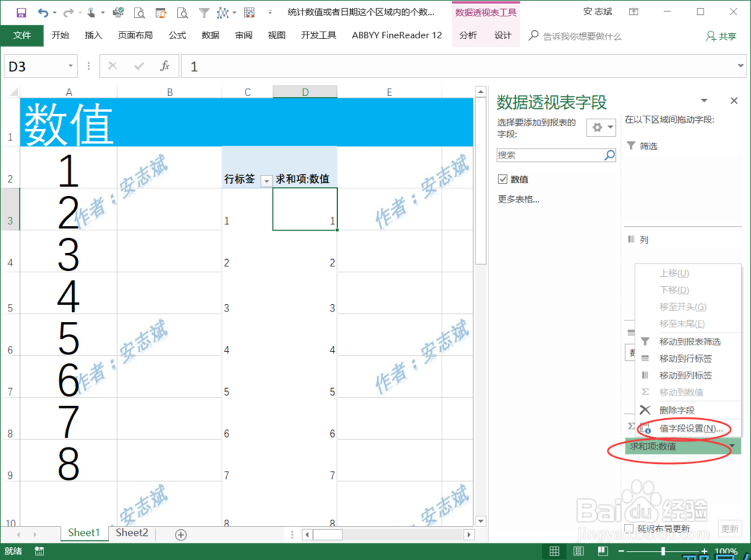Click the 更新 button

[x=729, y=528]
